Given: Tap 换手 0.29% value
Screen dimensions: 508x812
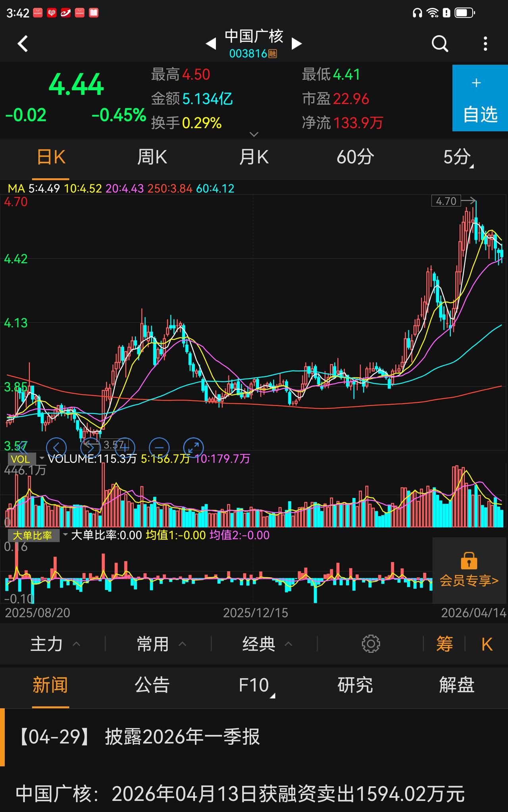Looking at the screenshot, I should click(202, 123).
